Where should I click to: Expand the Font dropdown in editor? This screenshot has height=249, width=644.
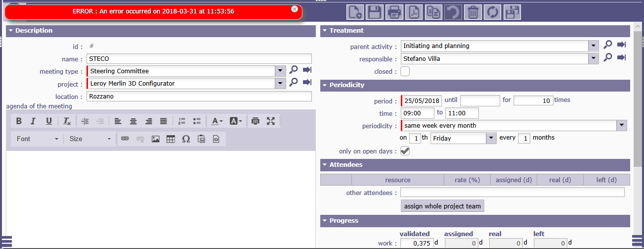coord(37,139)
